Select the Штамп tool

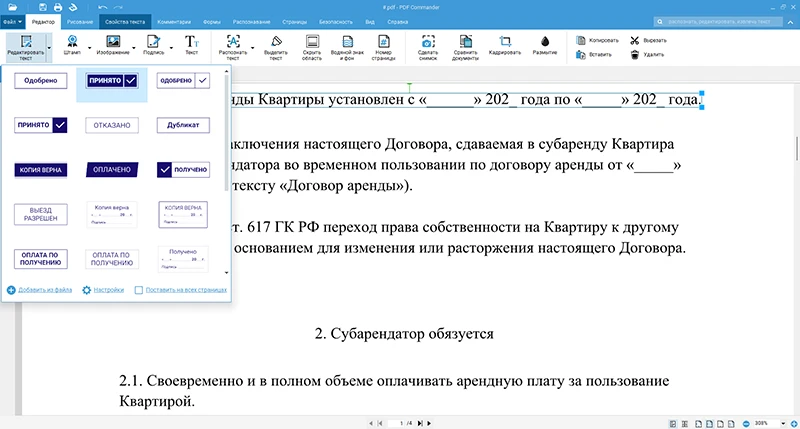coord(72,45)
